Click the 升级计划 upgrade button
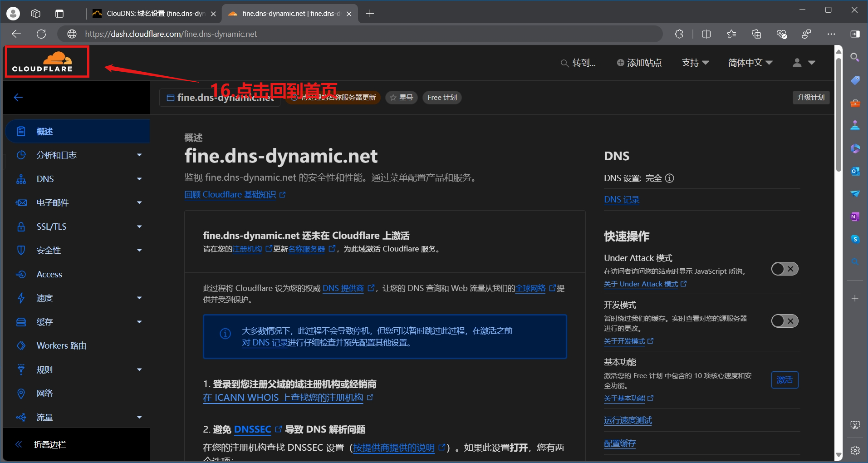 [x=811, y=98]
